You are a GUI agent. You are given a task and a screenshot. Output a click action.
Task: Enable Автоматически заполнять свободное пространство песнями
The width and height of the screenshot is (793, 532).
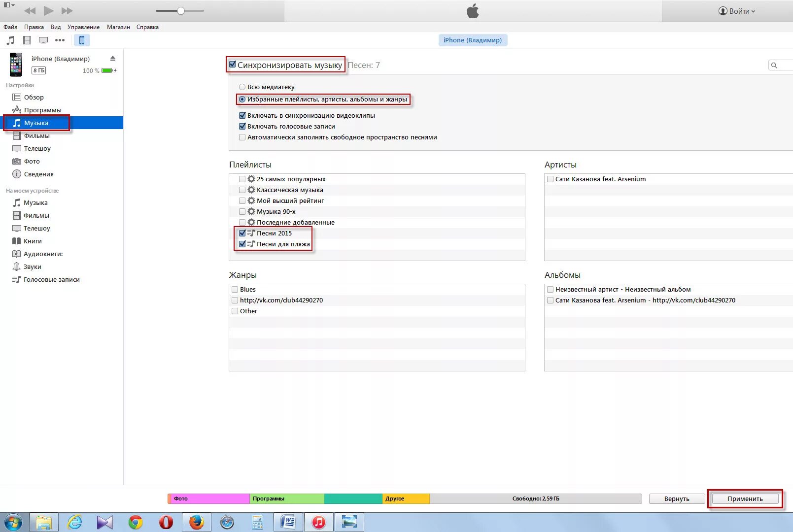click(242, 137)
